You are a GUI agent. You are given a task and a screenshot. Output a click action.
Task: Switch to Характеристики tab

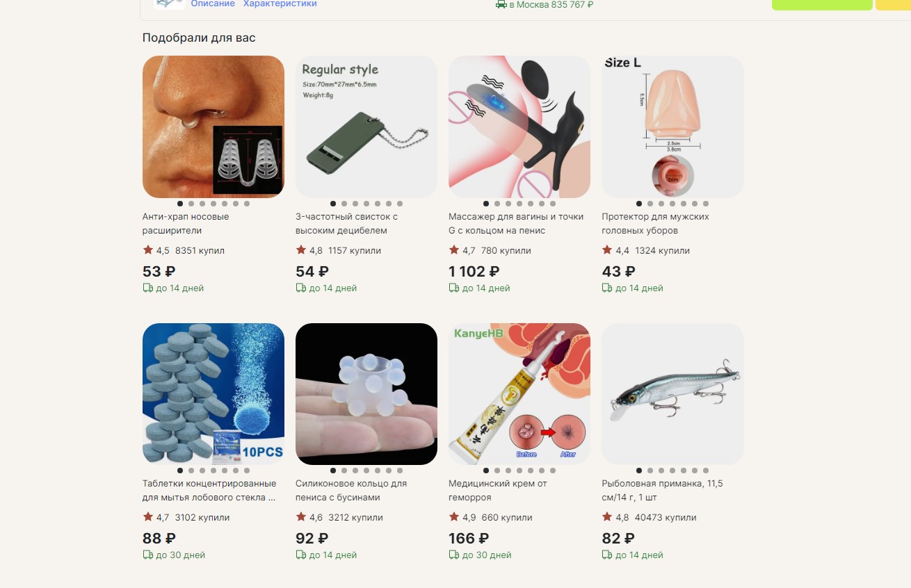pos(280,3)
